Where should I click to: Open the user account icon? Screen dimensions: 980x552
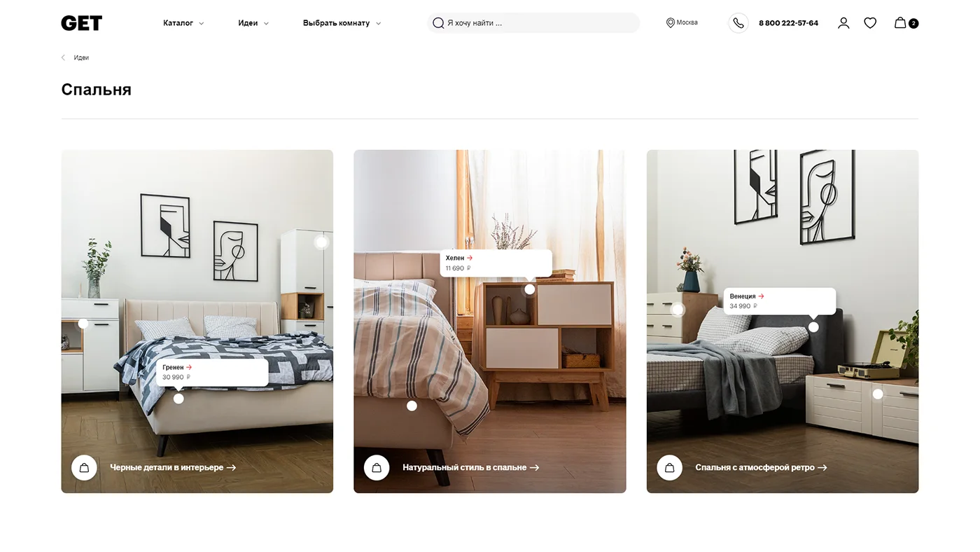click(x=843, y=23)
